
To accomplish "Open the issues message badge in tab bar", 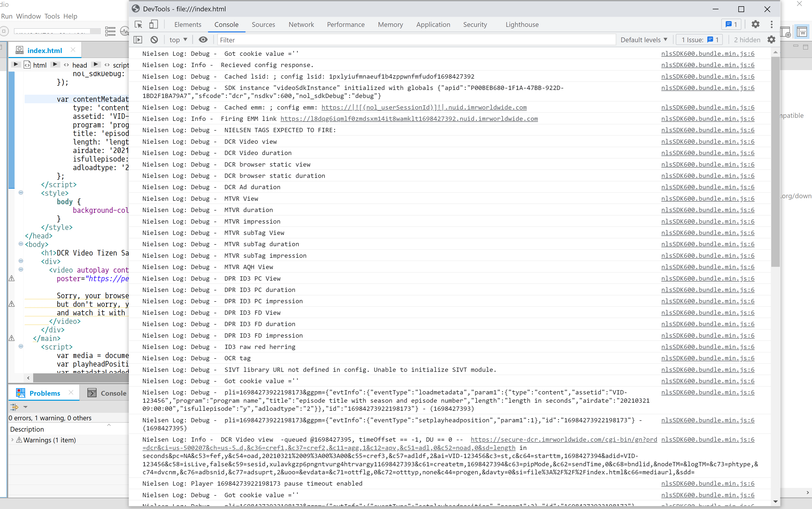I will 731,24.
